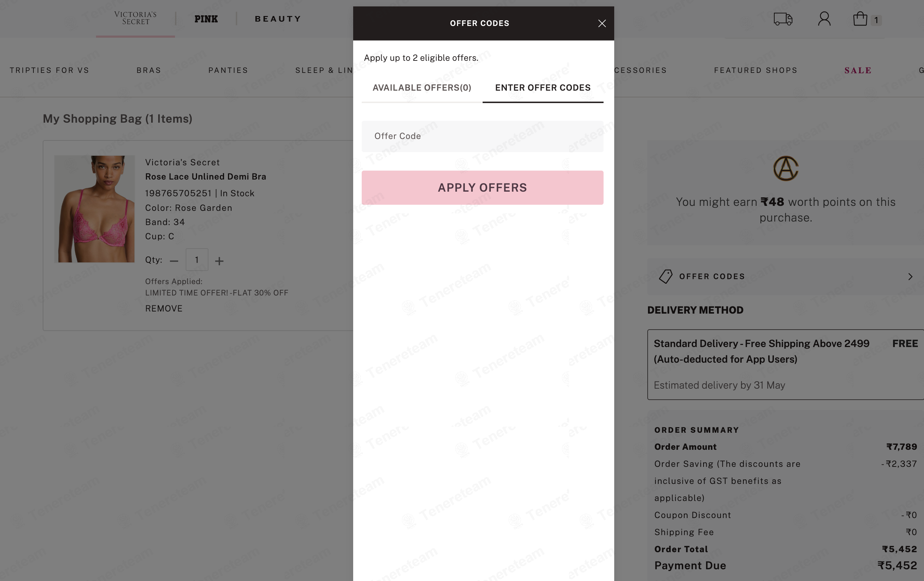Click 'Estimated delivery by 31 May' text

(719, 385)
